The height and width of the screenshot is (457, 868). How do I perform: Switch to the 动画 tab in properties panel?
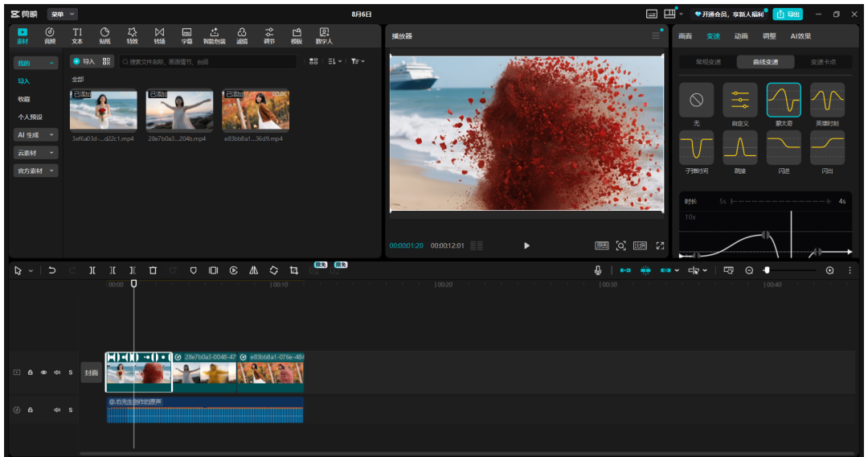pyautogui.click(x=740, y=36)
